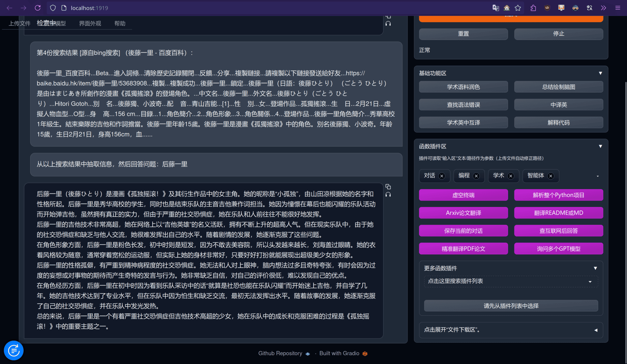Open the Built with Gradio link
Screen dimensions: 627x364
pos(339,353)
